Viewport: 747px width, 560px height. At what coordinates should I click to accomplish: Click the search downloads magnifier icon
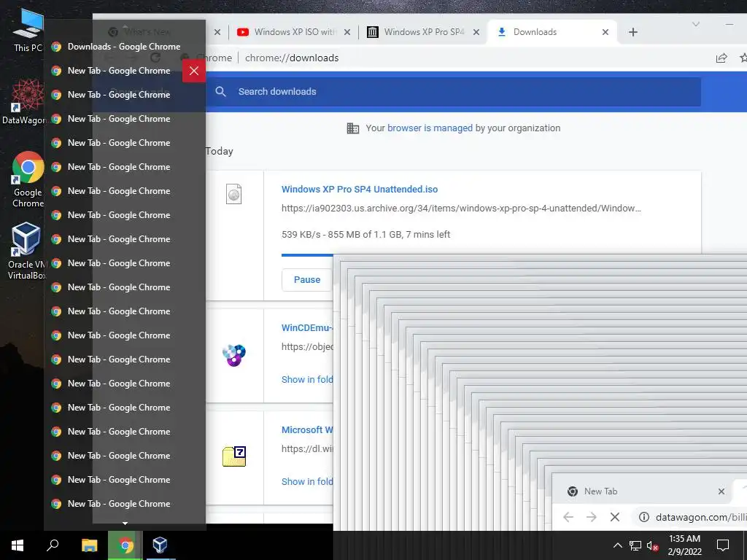click(220, 91)
